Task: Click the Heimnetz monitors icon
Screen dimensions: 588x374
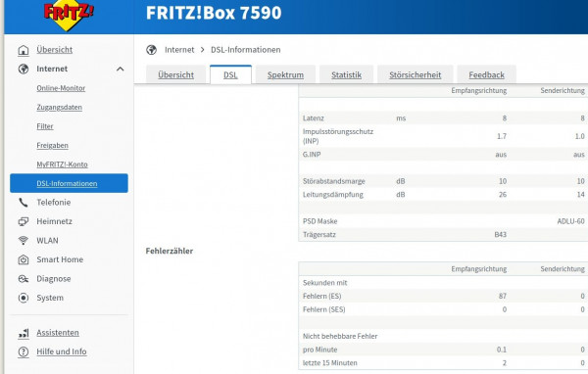Action: click(x=24, y=221)
